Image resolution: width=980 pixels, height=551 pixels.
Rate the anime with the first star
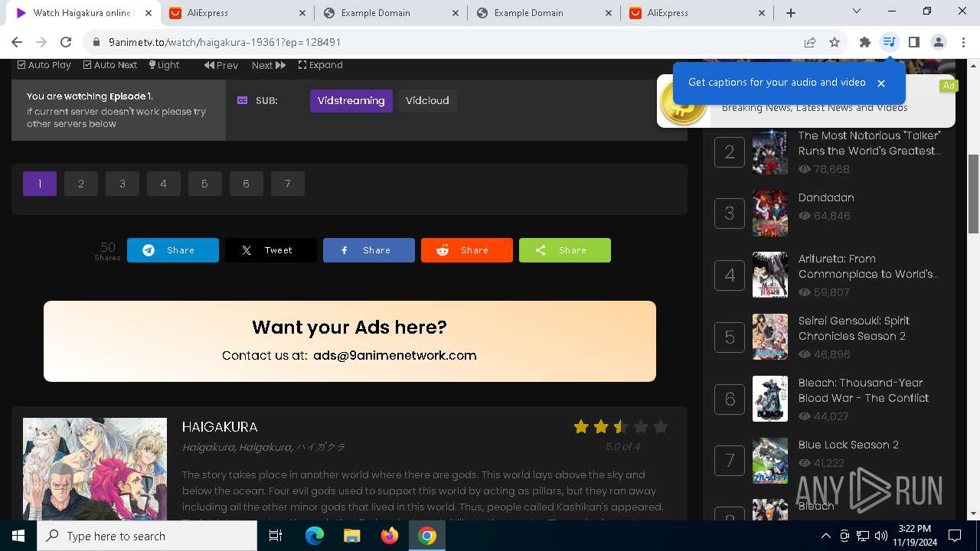581,427
